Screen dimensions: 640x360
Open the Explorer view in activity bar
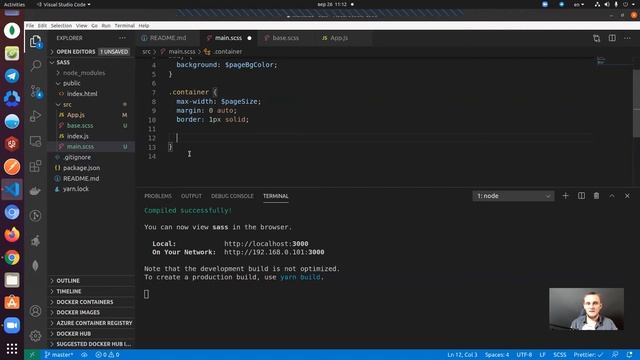tap(36, 41)
